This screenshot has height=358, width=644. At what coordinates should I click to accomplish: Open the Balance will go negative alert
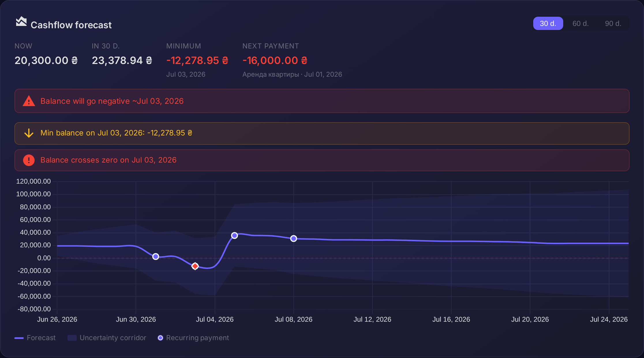pyautogui.click(x=322, y=101)
